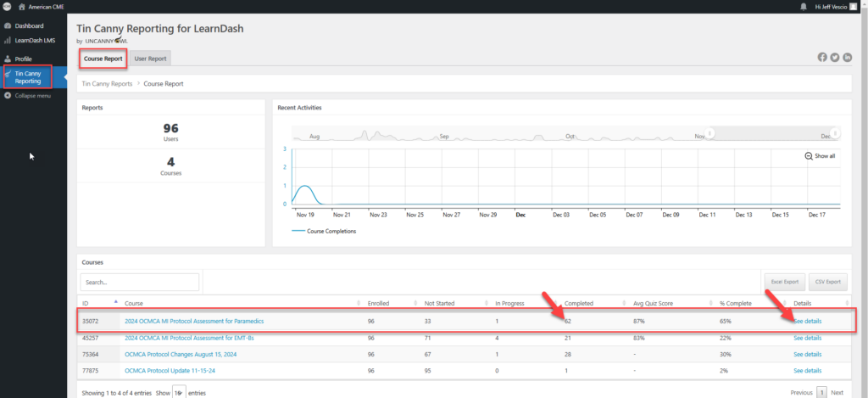
Task: Open Hi Jeff Vescio avatar menu
Action: click(854, 7)
